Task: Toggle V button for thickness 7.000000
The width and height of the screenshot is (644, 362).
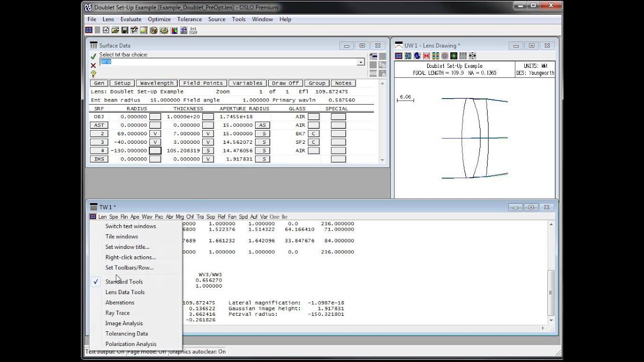Action: coord(208,134)
